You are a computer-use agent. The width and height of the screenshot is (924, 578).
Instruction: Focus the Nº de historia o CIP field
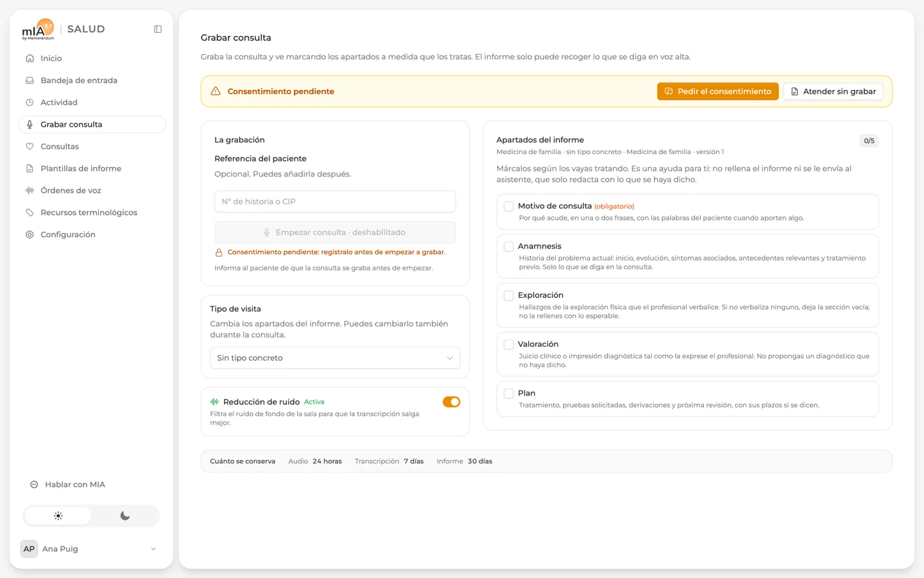tap(335, 202)
